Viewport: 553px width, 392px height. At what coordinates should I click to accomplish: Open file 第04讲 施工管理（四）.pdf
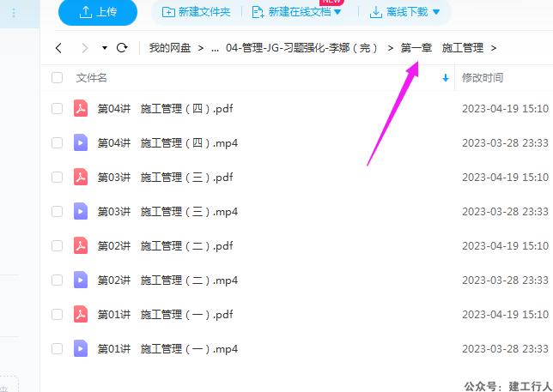point(165,108)
